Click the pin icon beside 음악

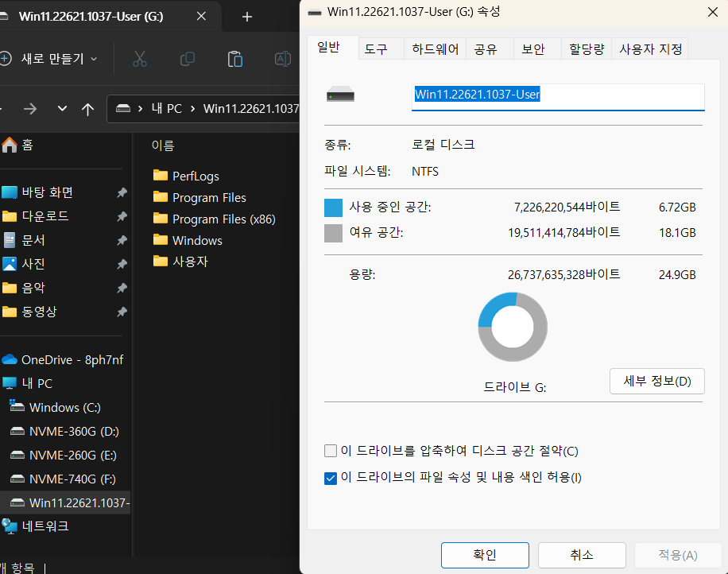point(122,288)
